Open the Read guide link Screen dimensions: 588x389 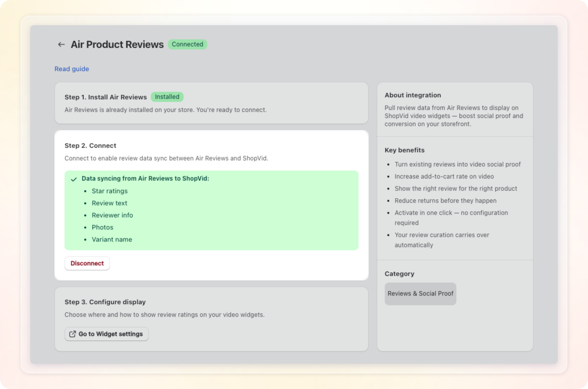[x=72, y=69]
